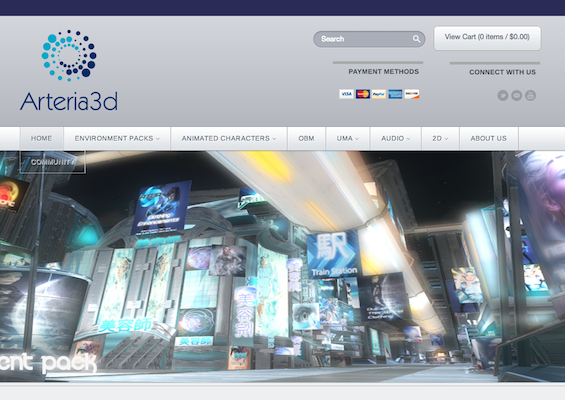Viewport: 565px width, 400px height.
Task: Click the Discover card icon
Action: tap(412, 94)
